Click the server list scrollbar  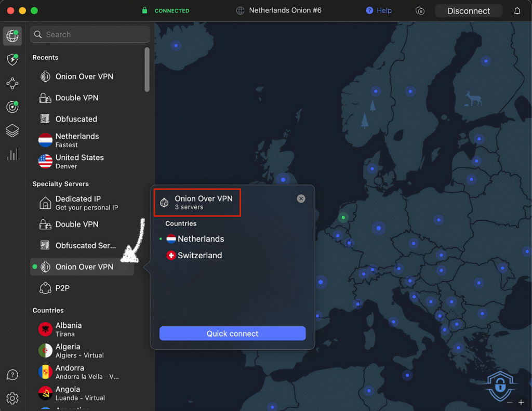(147, 70)
